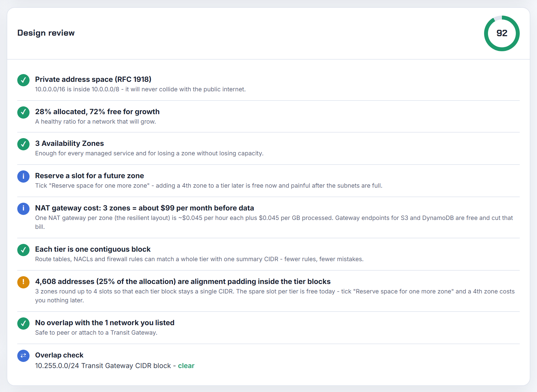
Task: Click the '4,608 addresses' warning title
Action: (x=183, y=281)
